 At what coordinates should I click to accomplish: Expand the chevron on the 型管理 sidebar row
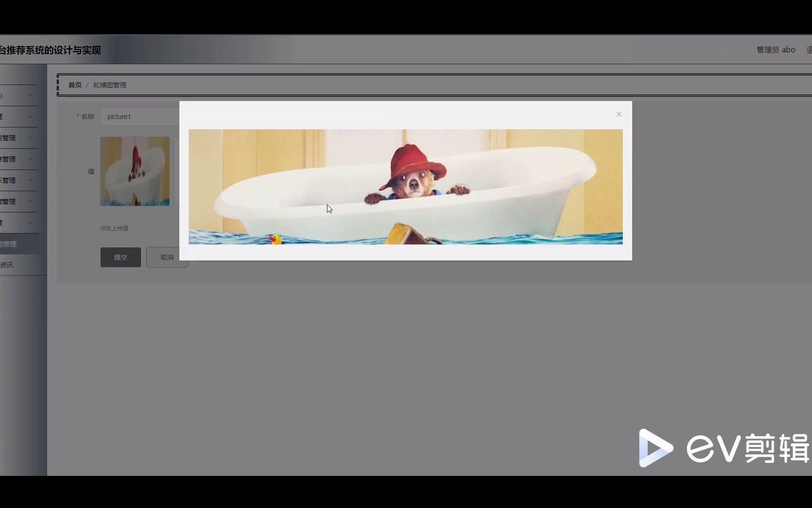(x=30, y=138)
